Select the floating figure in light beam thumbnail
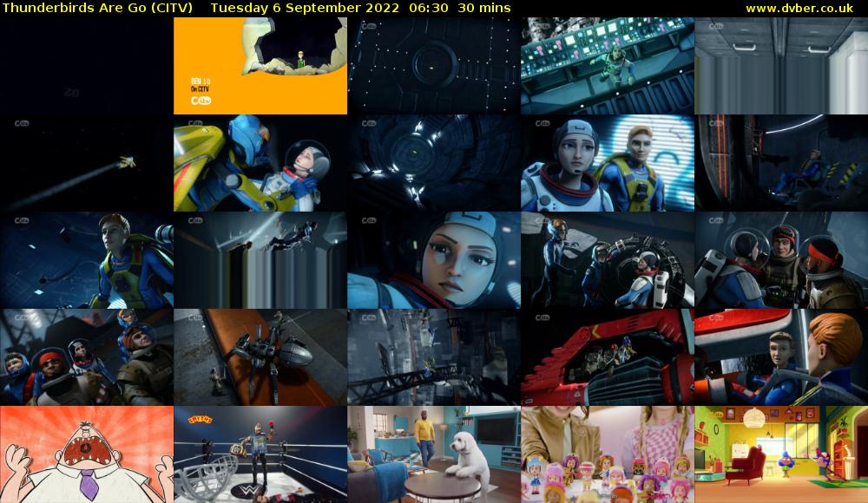Screen dimensions: 868x503 (x=260, y=260)
